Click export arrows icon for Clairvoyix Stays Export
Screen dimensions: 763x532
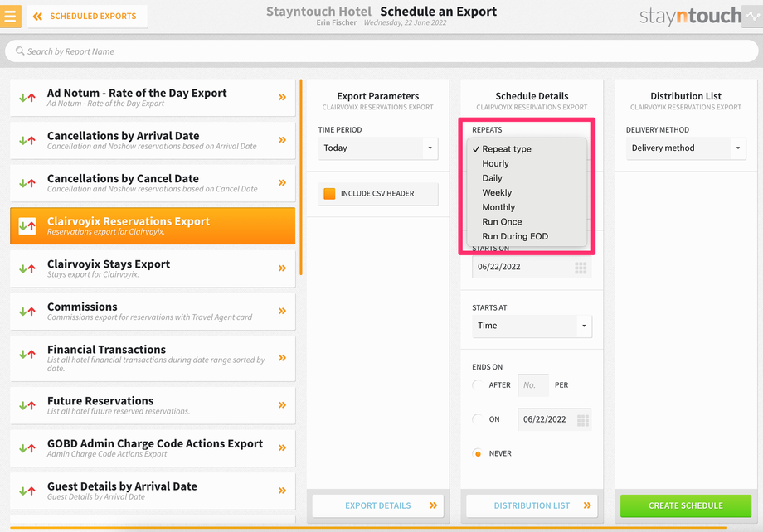pyautogui.click(x=27, y=268)
